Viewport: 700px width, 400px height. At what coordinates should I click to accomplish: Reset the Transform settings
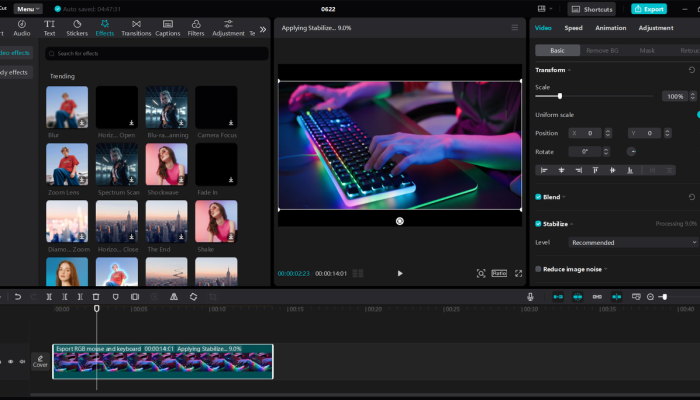pos(692,70)
